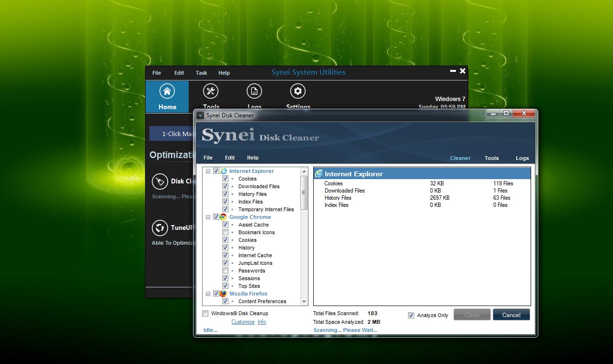613x364 pixels.
Task: Uncheck the Asset Cache checkbox
Action: click(x=225, y=225)
